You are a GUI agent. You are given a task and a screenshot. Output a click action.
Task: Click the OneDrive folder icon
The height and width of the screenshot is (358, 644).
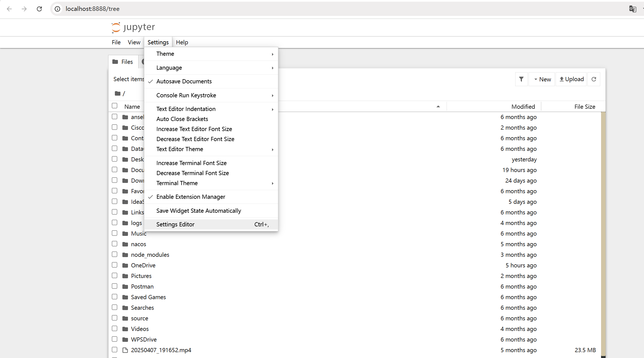tap(125, 265)
